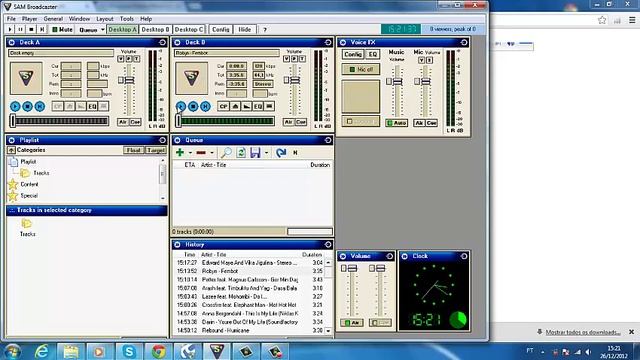The height and width of the screenshot is (360, 640).
Task: Click Deck B panel options icon
Action: point(328,42)
